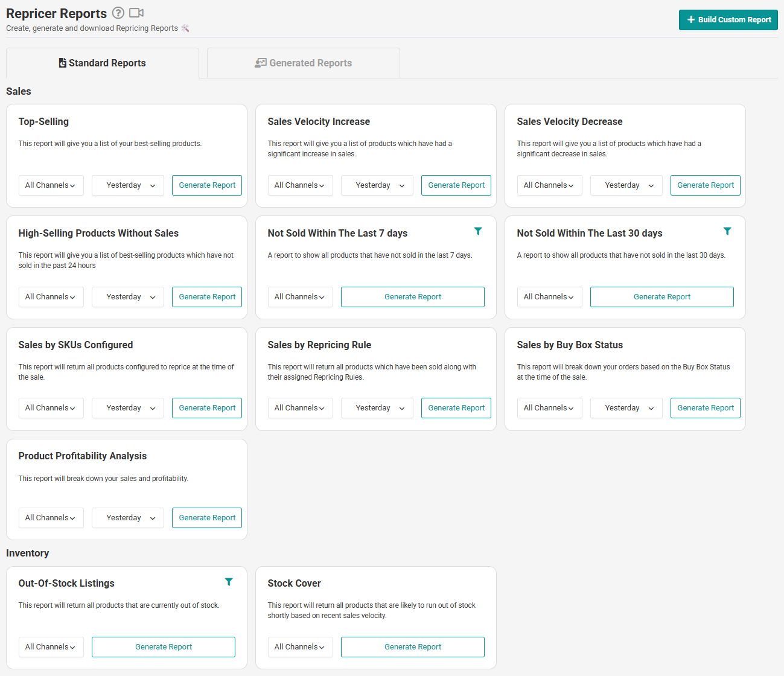This screenshot has height=676, width=784.
Task: Generate Sales by Buy Box Status report
Action: pos(706,408)
